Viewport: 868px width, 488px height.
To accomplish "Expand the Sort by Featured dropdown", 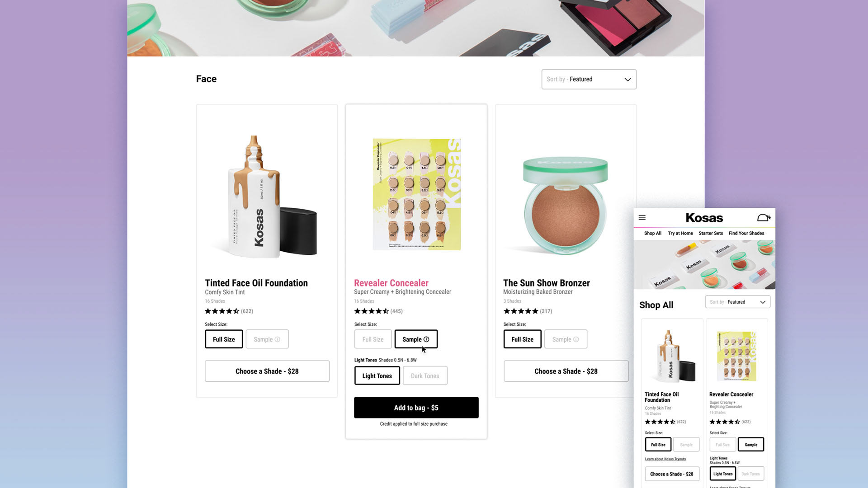I will coord(589,79).
